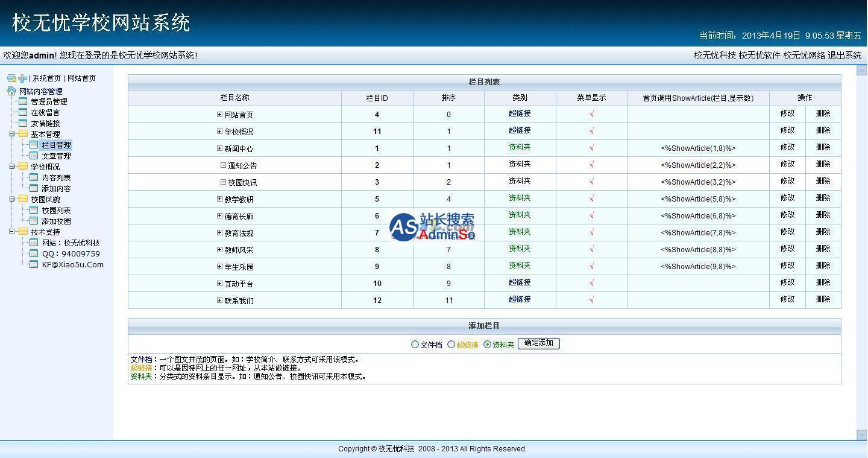Collapse the 校园风貌 tree node
Image resolution: width=868 pixels, height=458 pixels.
click(11, 199)
